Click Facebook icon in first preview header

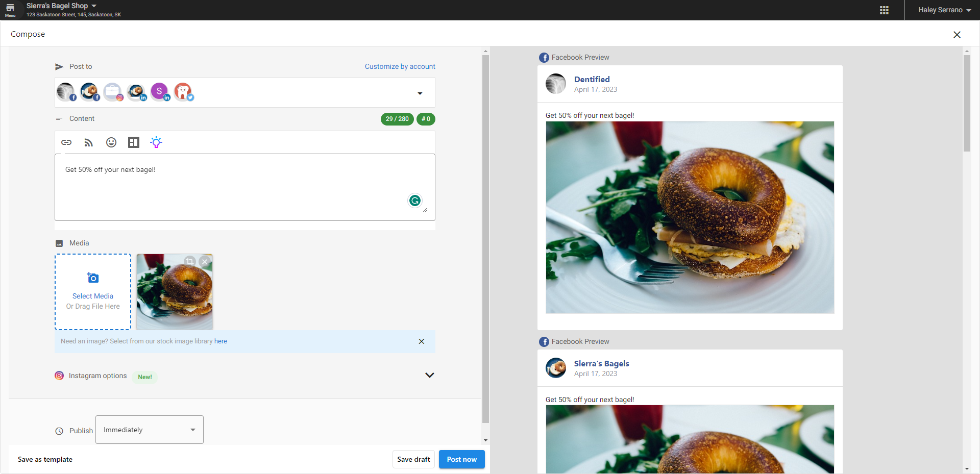544,58
